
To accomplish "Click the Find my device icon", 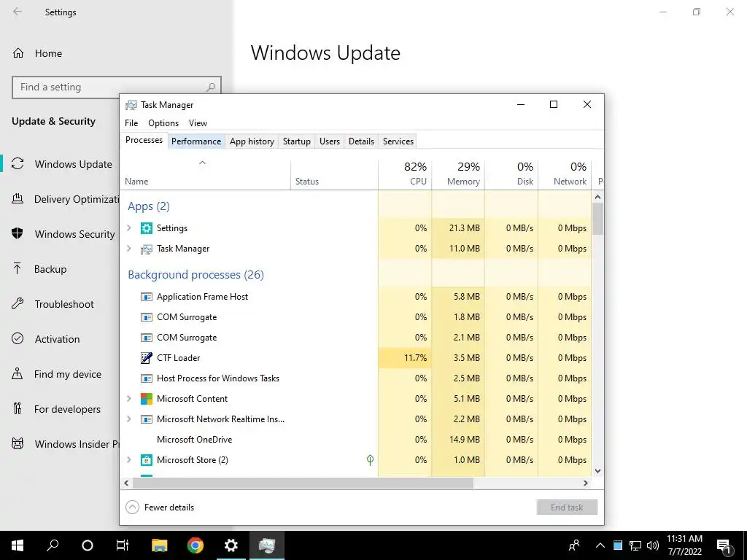I will [18, 373].
